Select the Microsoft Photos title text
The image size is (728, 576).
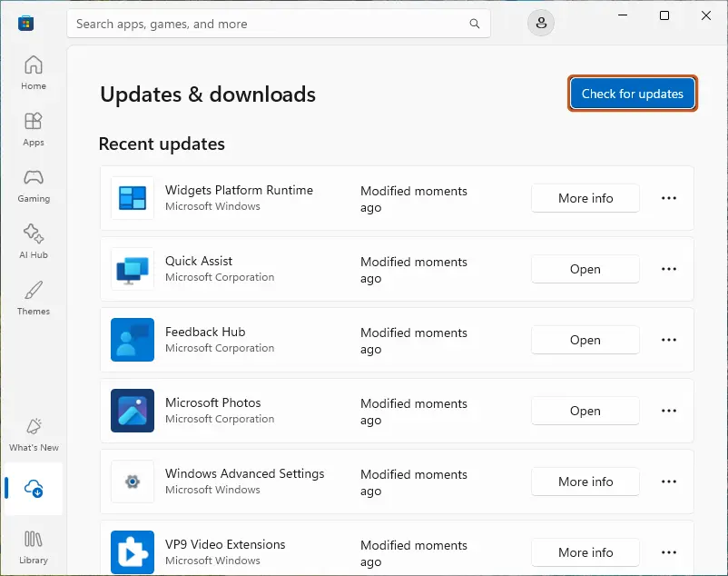pos(213,402)
